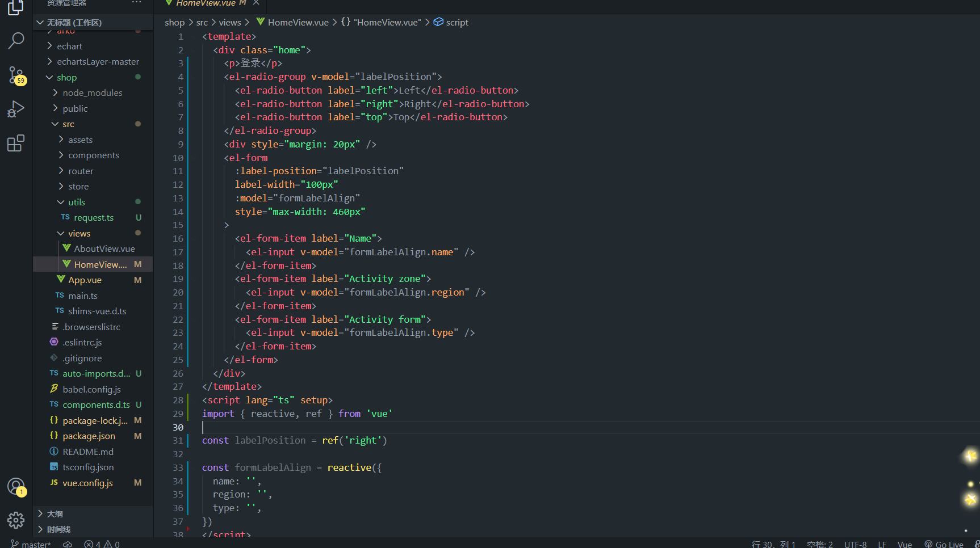Open shims-vue.d.ts in the explorer
This screenshot has height=548, width=980.
[x=94, y=311]
